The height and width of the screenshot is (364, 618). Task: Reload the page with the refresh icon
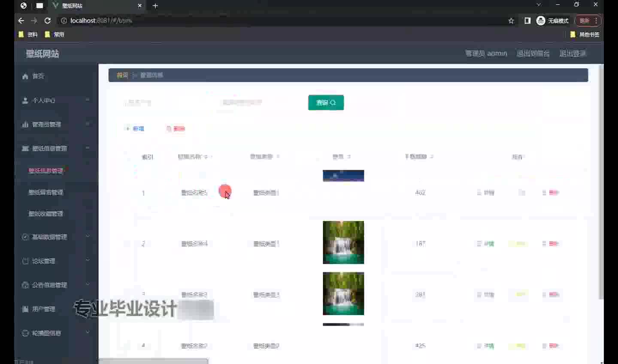pos(48,21)
